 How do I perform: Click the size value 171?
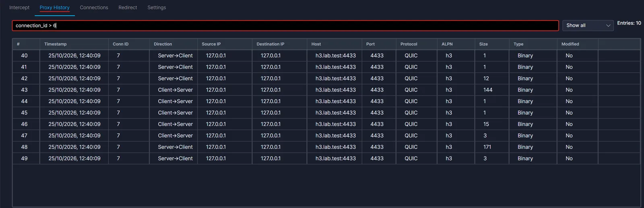487,147
